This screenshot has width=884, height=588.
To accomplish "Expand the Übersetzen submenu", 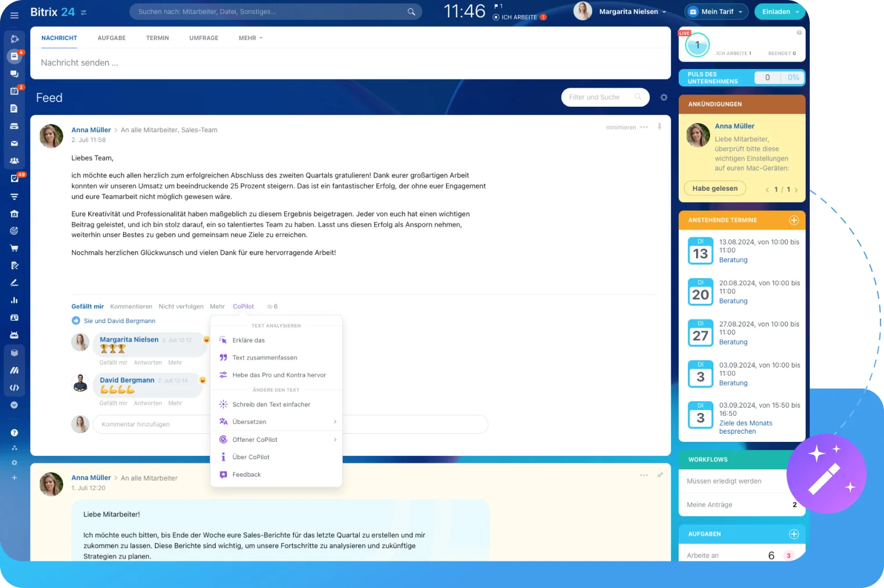I will point(277,422).
